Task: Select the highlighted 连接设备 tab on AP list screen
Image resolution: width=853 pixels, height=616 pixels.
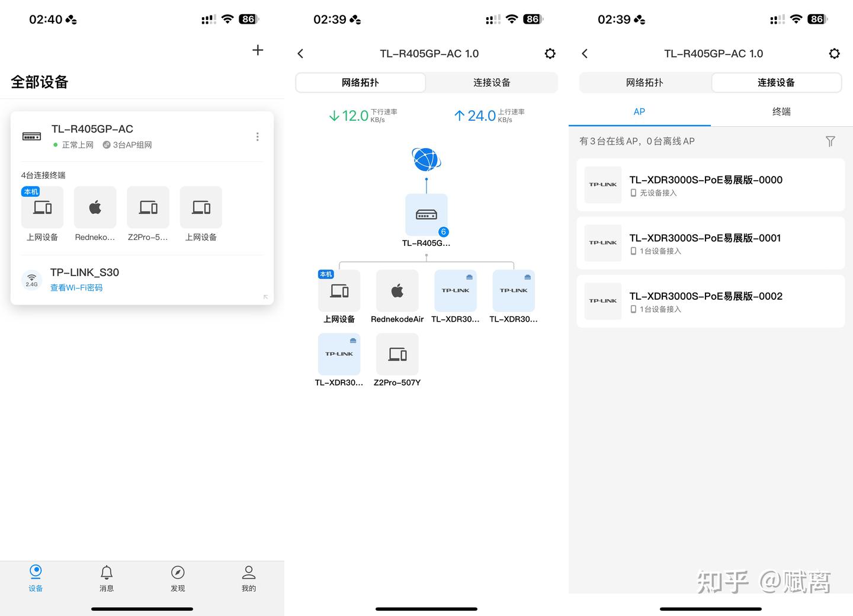Action: tap(776, 83)
